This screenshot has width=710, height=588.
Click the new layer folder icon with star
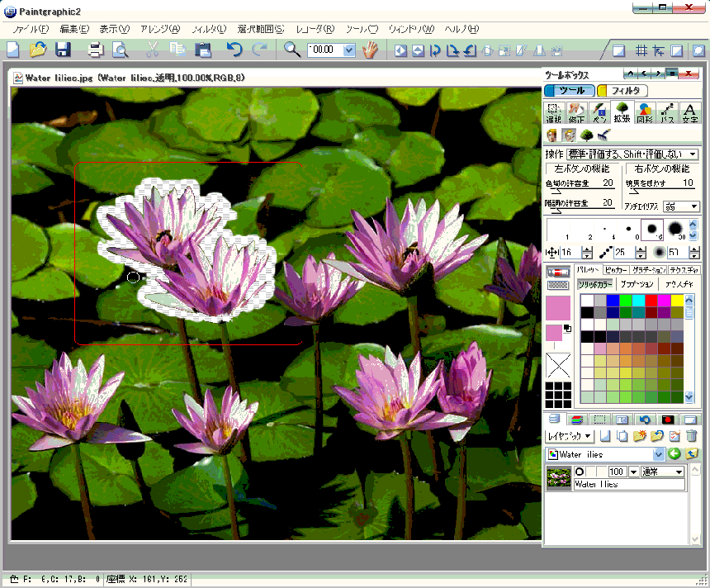(640, 436)
